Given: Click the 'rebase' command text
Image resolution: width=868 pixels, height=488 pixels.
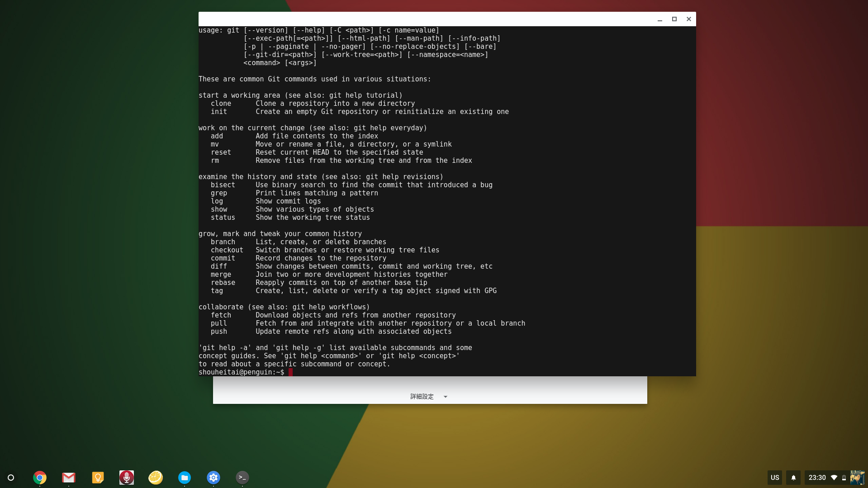Looking at the screenshot, I should point(223,283).
